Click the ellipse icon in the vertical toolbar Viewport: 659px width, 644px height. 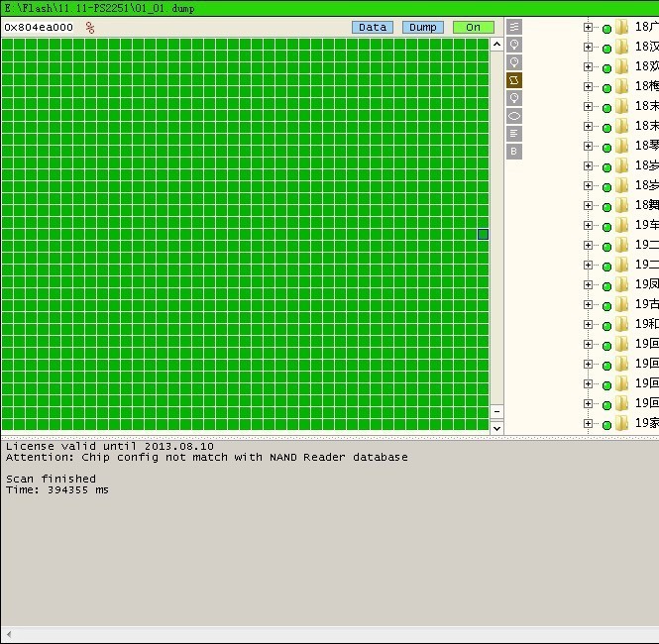pyautogui.click(x=514, y=116)
